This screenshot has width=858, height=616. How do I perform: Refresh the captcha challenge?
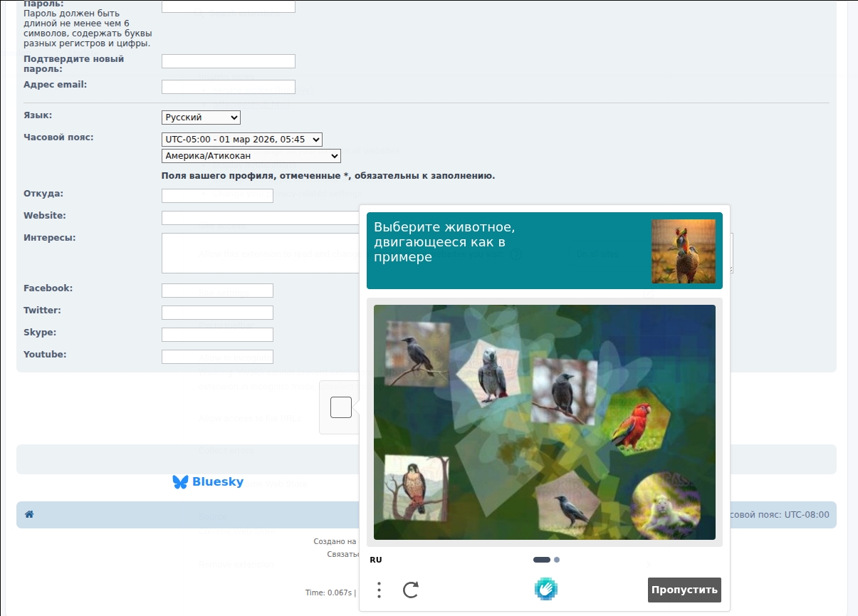(x=411, y=590)
